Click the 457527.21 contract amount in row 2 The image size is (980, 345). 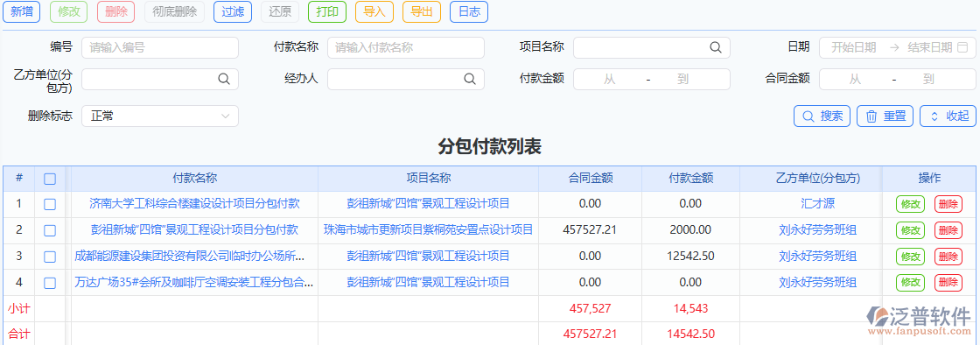590,230
